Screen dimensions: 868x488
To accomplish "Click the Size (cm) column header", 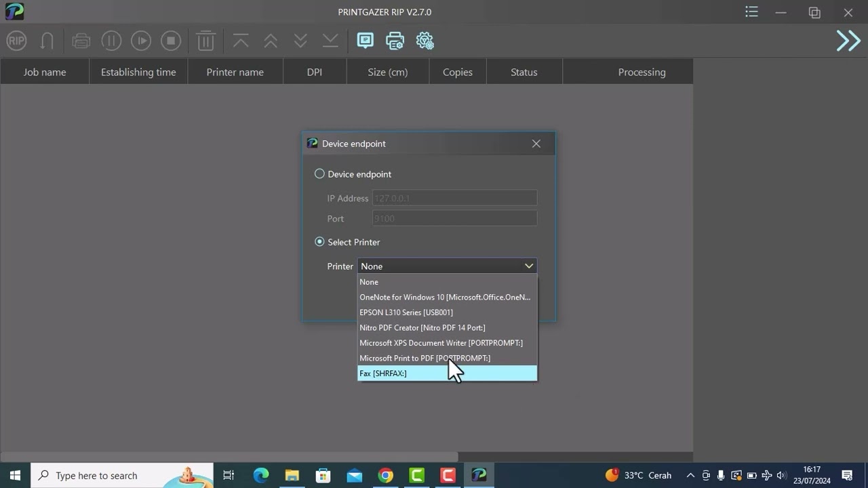I will tap(388, 72).
